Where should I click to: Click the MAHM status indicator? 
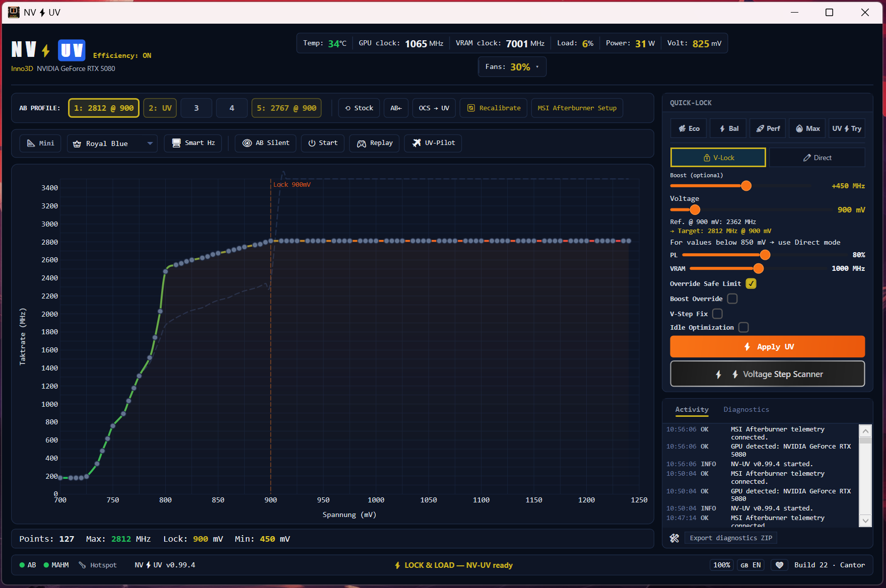(56, 565)
